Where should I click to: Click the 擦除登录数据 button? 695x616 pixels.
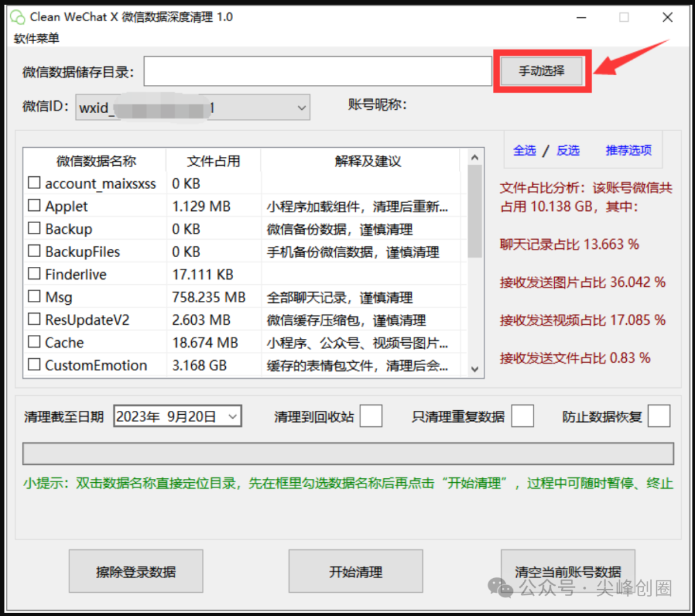(x=136, y=571)
